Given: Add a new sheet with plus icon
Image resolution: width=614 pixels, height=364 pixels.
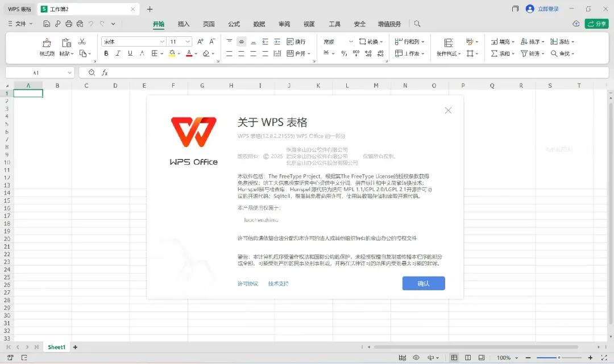Looking at the screenshot, I should [75, 347].
